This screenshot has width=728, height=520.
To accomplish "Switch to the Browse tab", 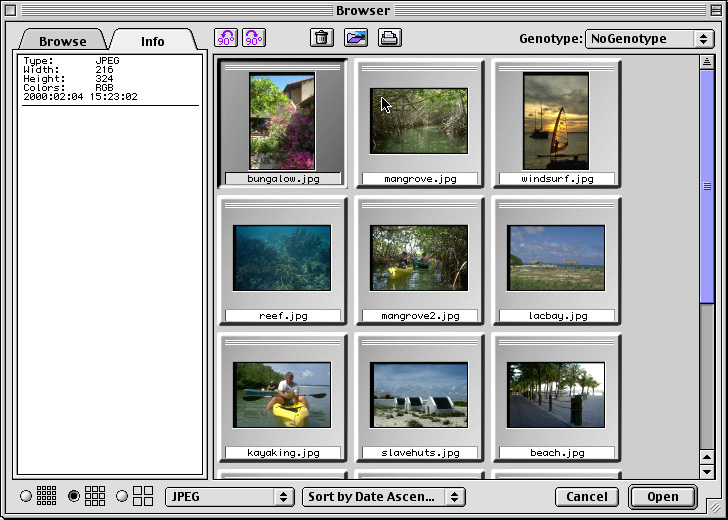I will (62, 41).
